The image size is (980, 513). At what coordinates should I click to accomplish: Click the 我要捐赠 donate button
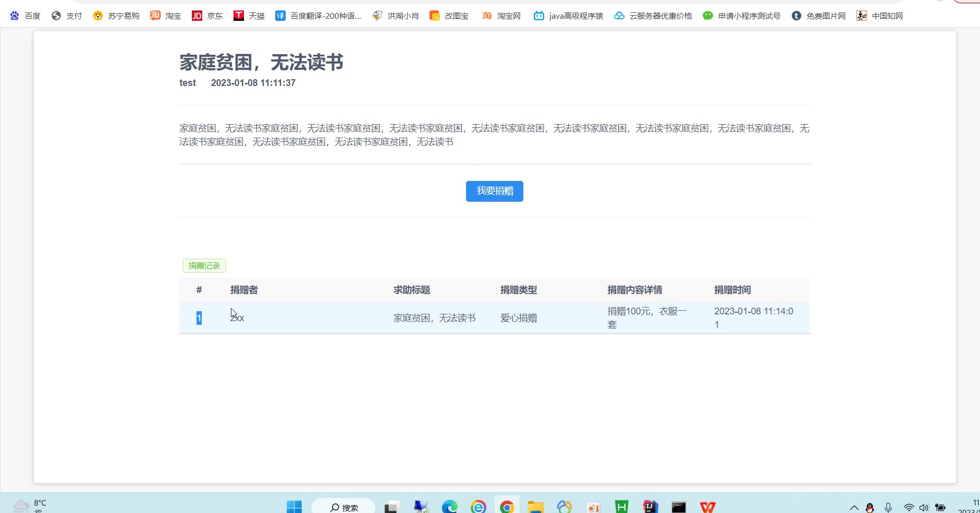[494, 191]
